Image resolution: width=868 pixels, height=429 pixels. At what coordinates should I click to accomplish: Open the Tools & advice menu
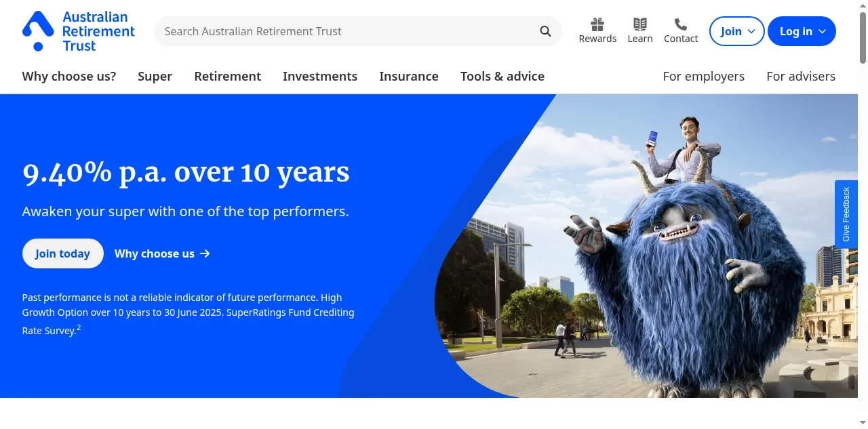[x=502, y=77]
